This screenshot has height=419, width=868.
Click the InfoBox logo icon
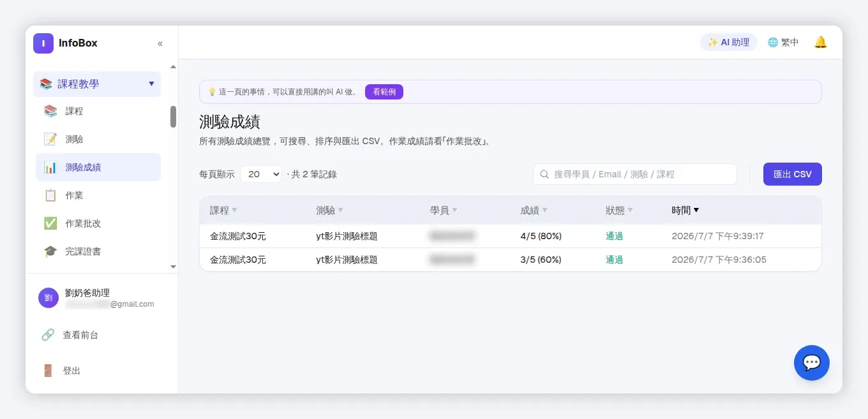pos(43,43)
